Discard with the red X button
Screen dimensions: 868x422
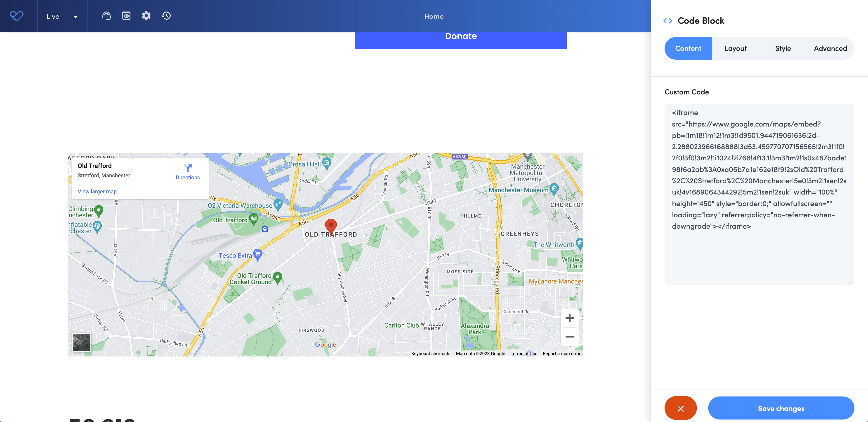coord(681,408)
